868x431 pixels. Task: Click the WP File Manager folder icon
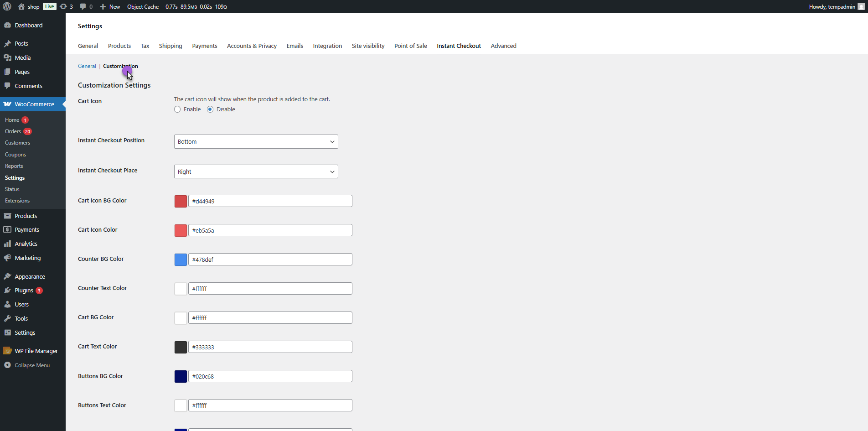coord(7,351)
